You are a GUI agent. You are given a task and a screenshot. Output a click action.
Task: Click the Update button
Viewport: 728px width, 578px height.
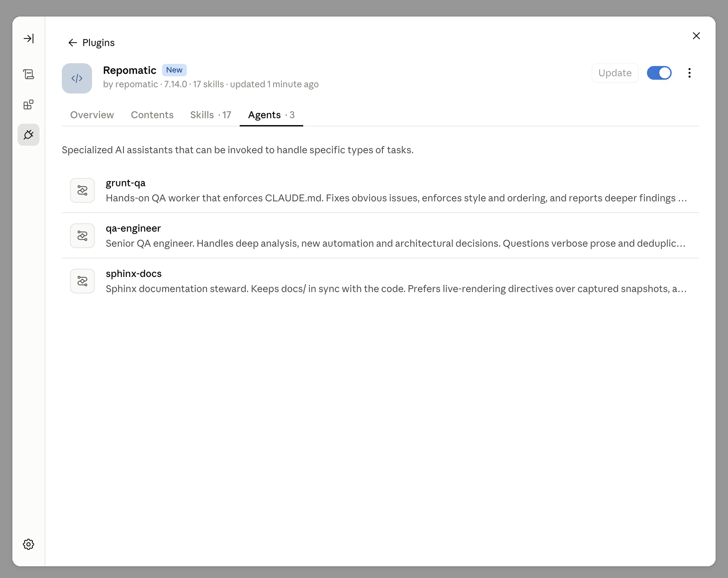[615, 73]
